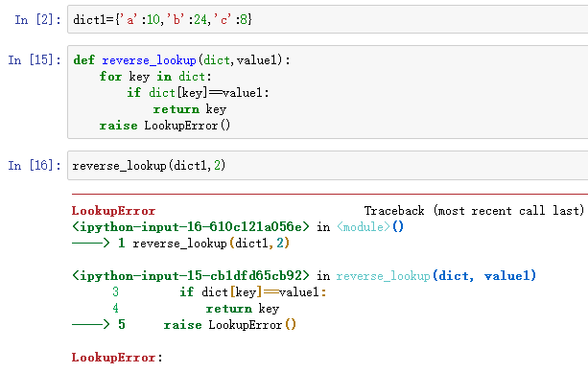Click the ipython-input-15-cb1dfd65cb92 reference
Image resolution: width=588 pixels, height=372 pixels.
pyautogui.click(x=191, y=276)
